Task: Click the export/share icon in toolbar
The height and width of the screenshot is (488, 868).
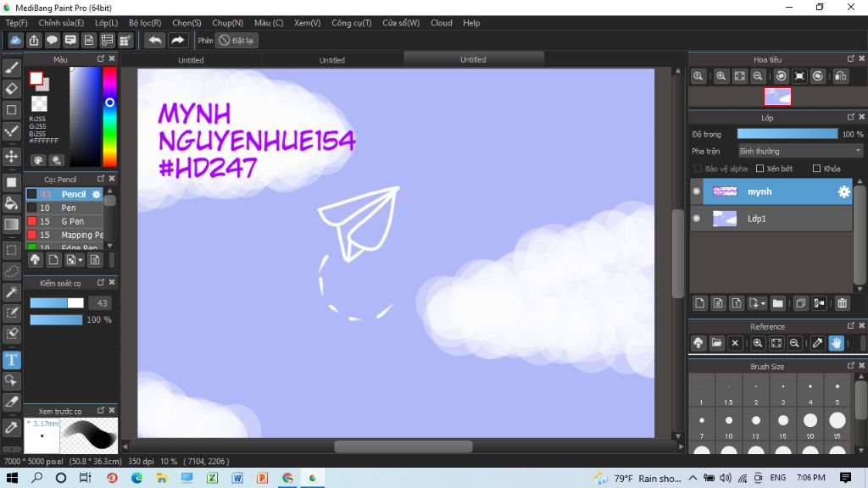Action: point(34,41)
